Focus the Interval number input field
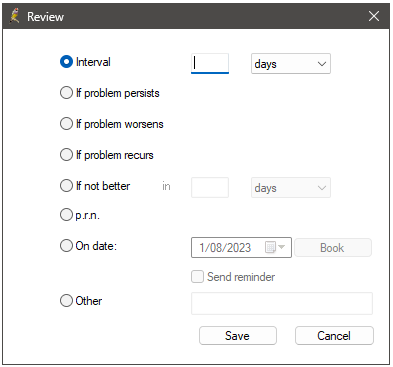This screenshot has width=393, height=367. click(210, 63)
